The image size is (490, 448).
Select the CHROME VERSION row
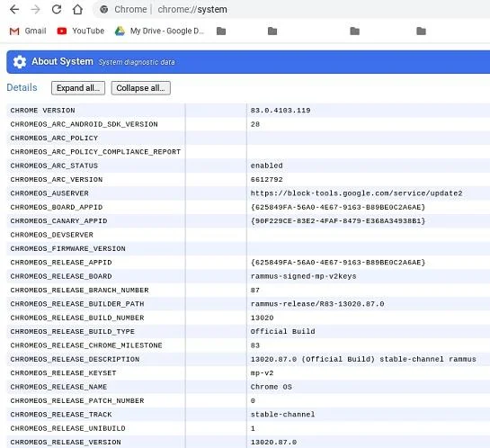tap(248, 111)
